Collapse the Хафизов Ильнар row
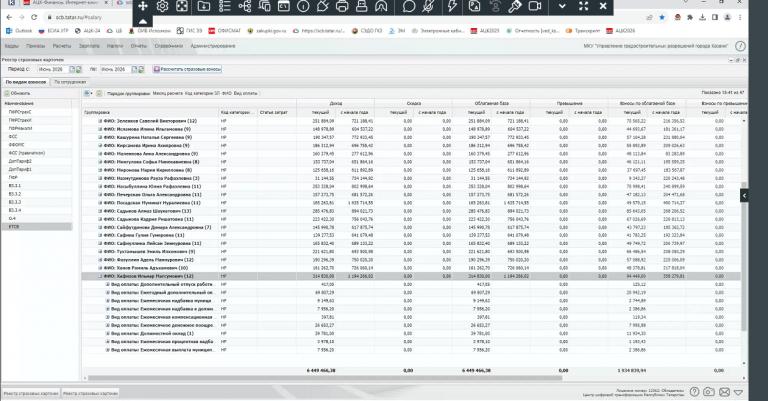Viewport: 768px width, 401px height. 100,276
